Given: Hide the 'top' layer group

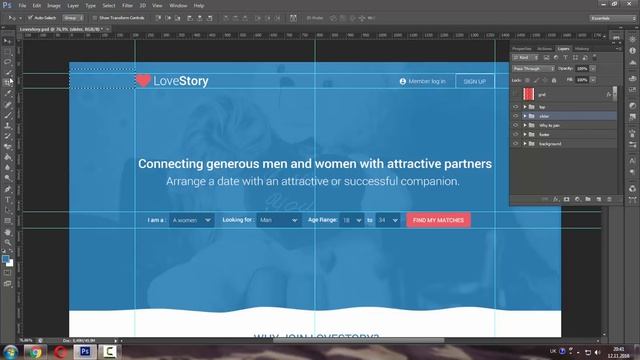Looking at the screenshot, I should pos(515,107).
